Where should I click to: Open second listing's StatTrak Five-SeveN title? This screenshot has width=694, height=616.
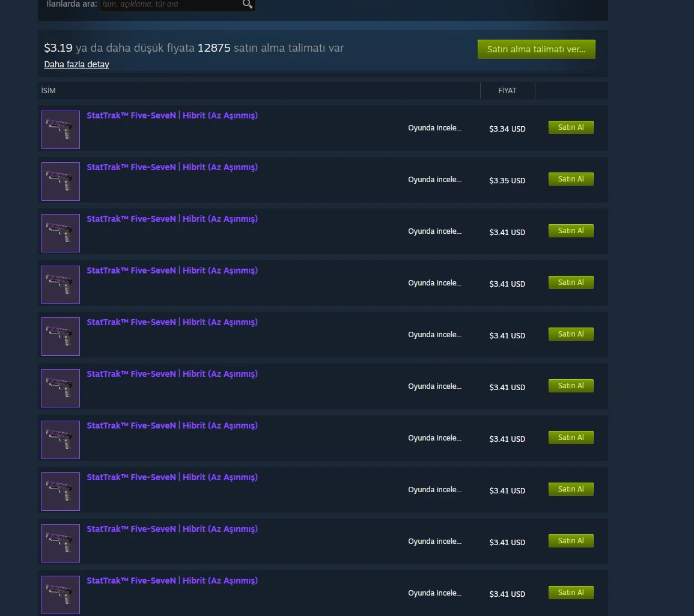click(172, 167)
